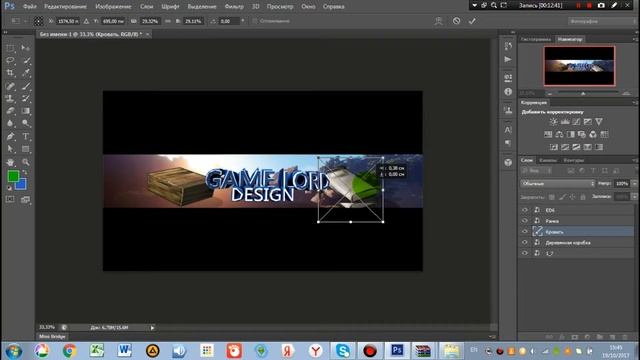The image size is (640, 360).
Task: Reset default colors small icon
Action: click(x=9, y=188)
